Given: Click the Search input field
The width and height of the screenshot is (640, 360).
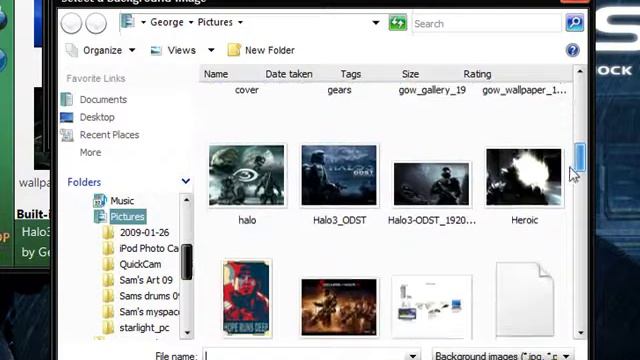Looking at the screenshot, I should click(x=487, y=23).
